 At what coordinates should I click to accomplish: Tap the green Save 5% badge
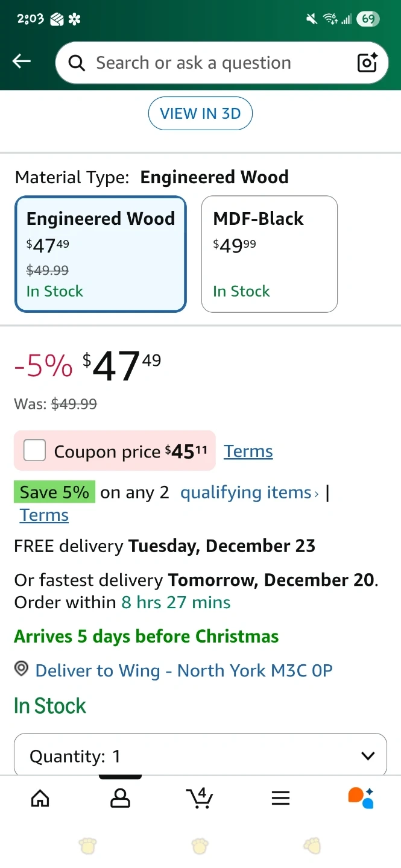pyautogui.click(x=54, y=492)
